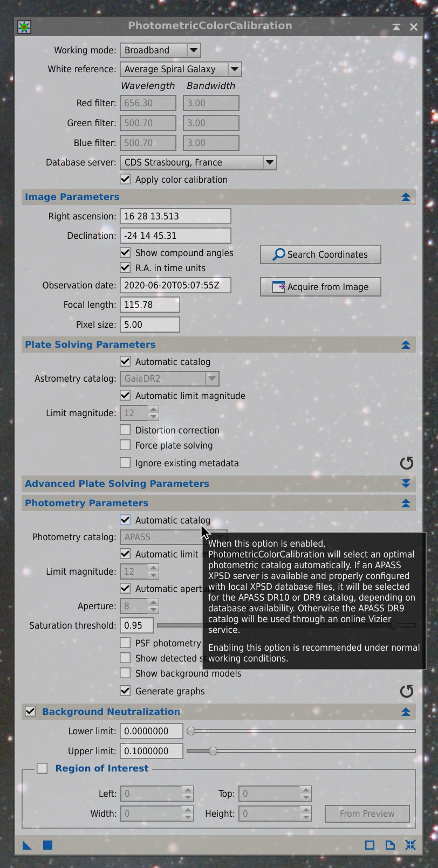Click the From Preview button
Screen dimensions: 438x868
pyautogui.click(x=367, y=814)
